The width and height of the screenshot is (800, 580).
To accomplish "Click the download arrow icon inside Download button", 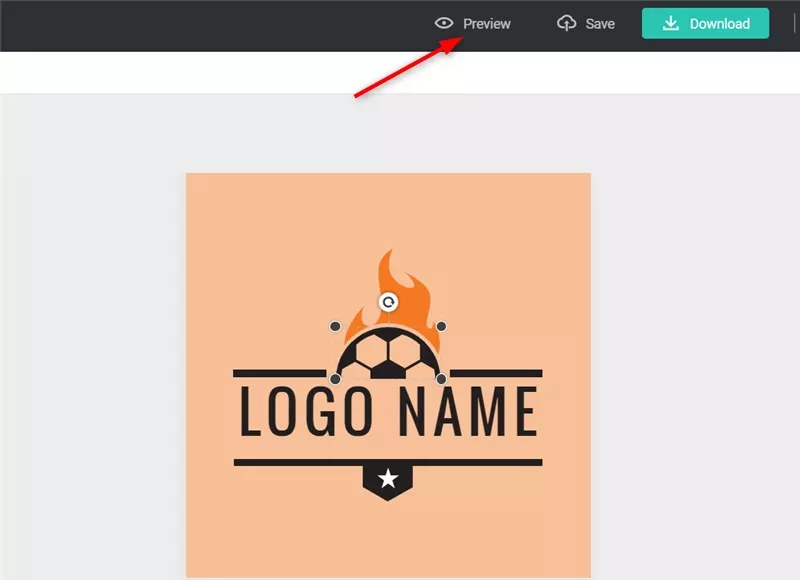I will point(669,23).
